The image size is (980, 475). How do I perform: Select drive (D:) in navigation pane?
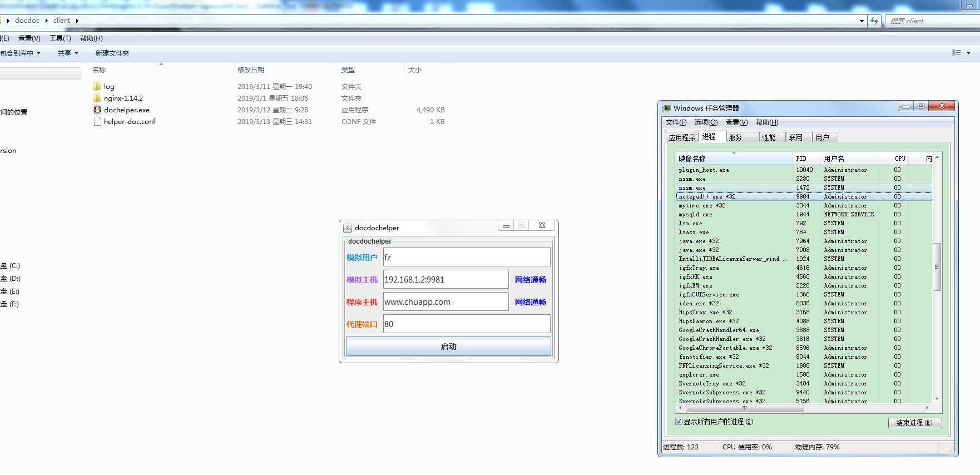(x=11, y=279)
